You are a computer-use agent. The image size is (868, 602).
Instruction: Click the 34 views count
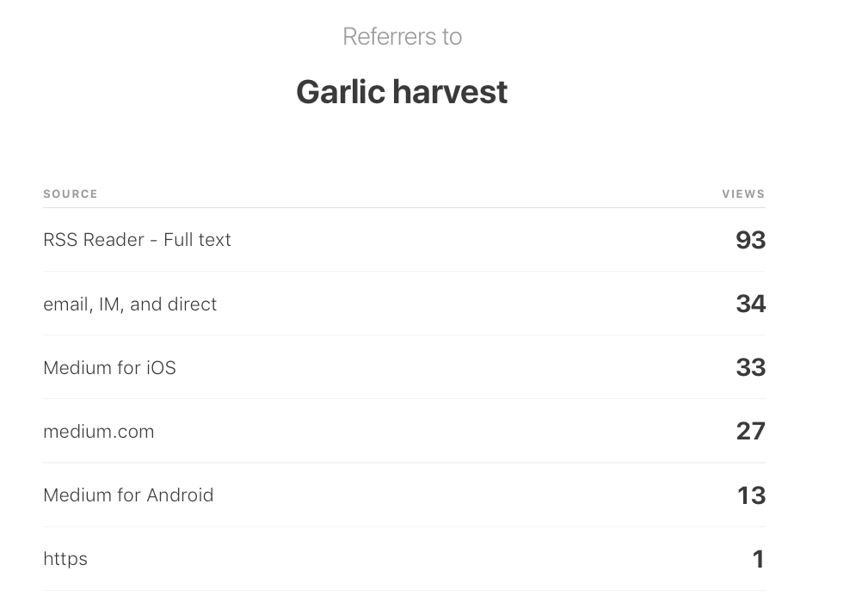point(750,304)
